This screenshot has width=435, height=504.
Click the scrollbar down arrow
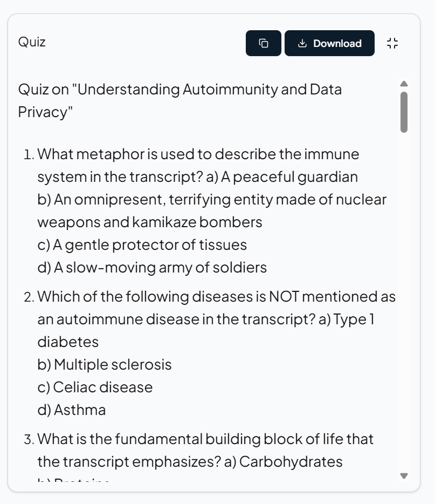point(404,475)
